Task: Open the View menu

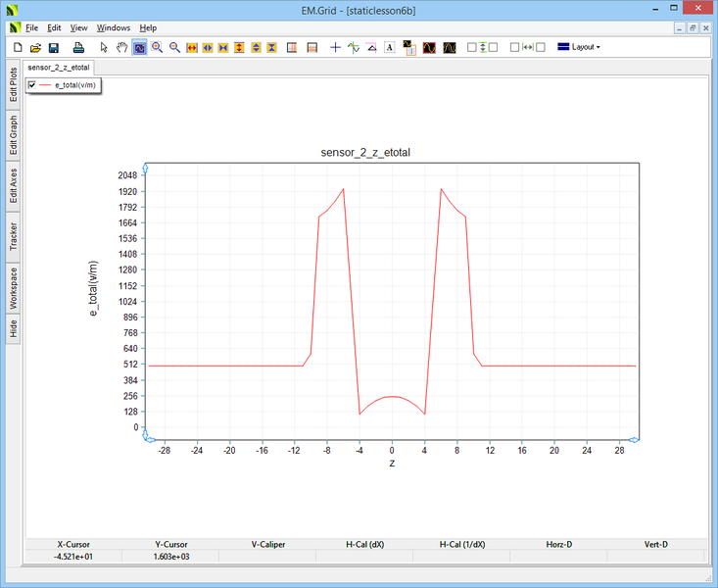Action: [x=79, y=27]
